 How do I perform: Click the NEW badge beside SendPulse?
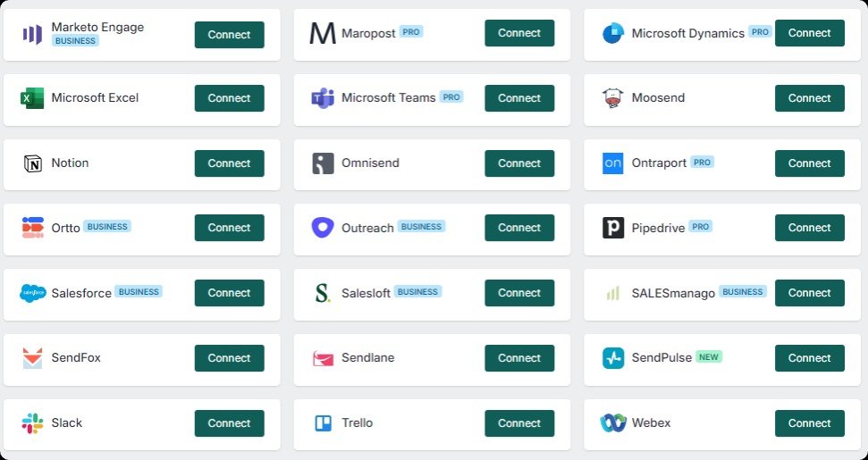709,356
